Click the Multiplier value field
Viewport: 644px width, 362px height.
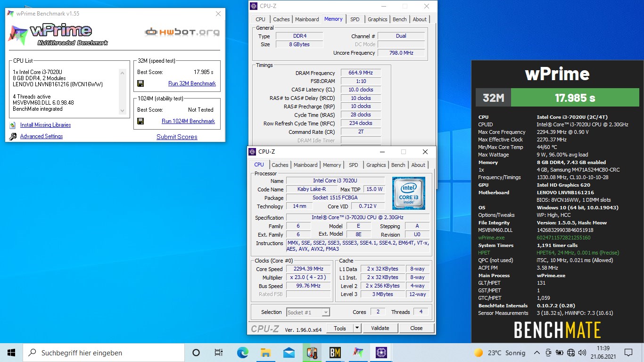[308, 278]
